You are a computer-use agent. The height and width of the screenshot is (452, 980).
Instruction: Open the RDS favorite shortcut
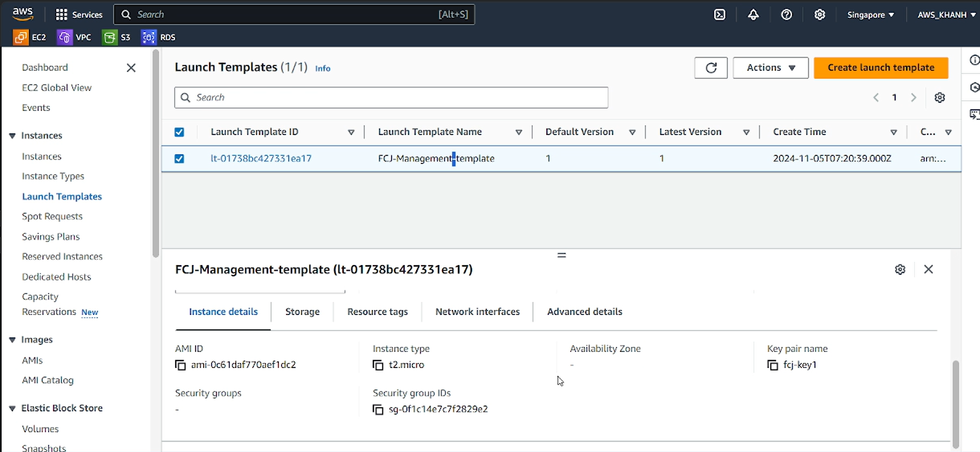159,37
